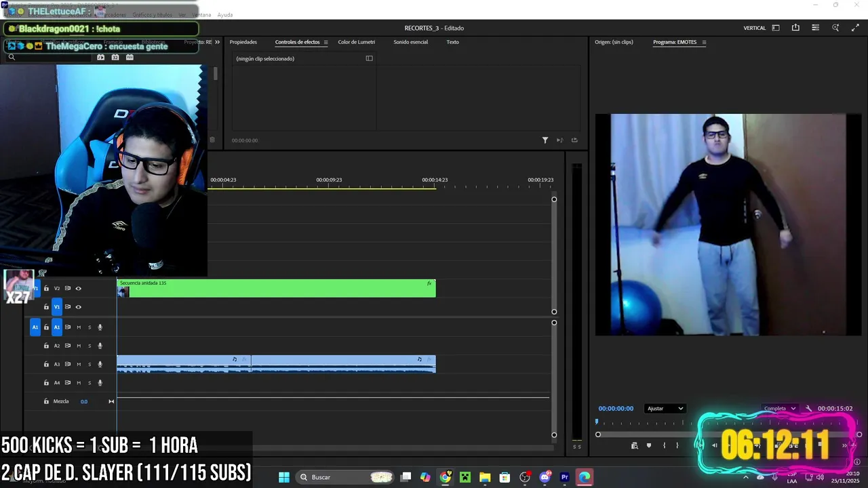Click the share/export icon in header
The image size is (868, 488).
795,28
